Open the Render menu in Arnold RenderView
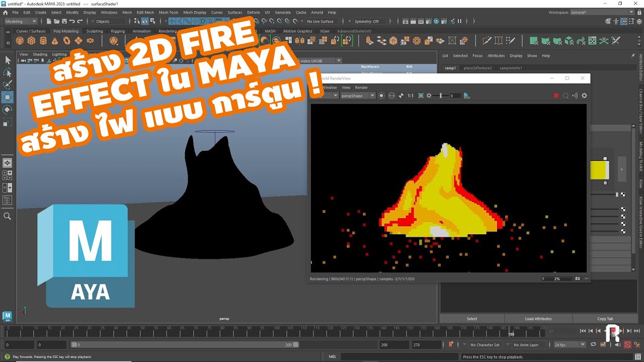This screenshot has width=644, height=362. pyautogui.click(x=361, y=87)
